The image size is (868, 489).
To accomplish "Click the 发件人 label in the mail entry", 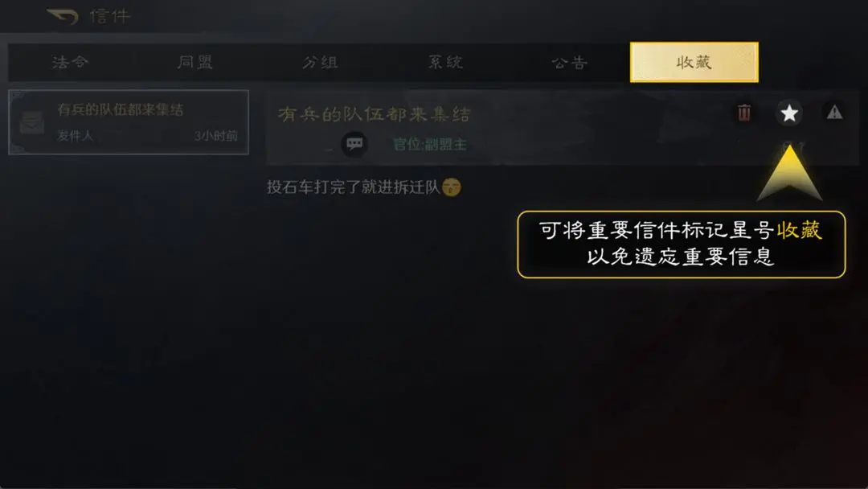I will (75, 136).
